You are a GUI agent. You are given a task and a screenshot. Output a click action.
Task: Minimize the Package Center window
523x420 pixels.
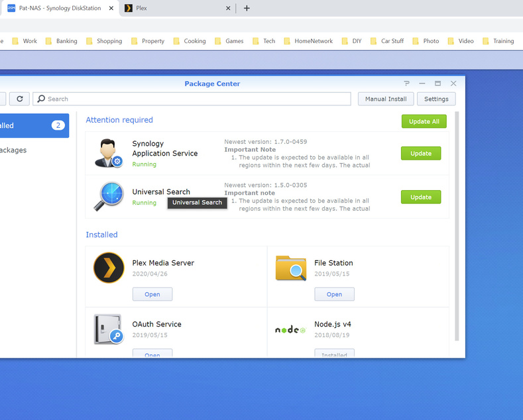coord(422,83)
